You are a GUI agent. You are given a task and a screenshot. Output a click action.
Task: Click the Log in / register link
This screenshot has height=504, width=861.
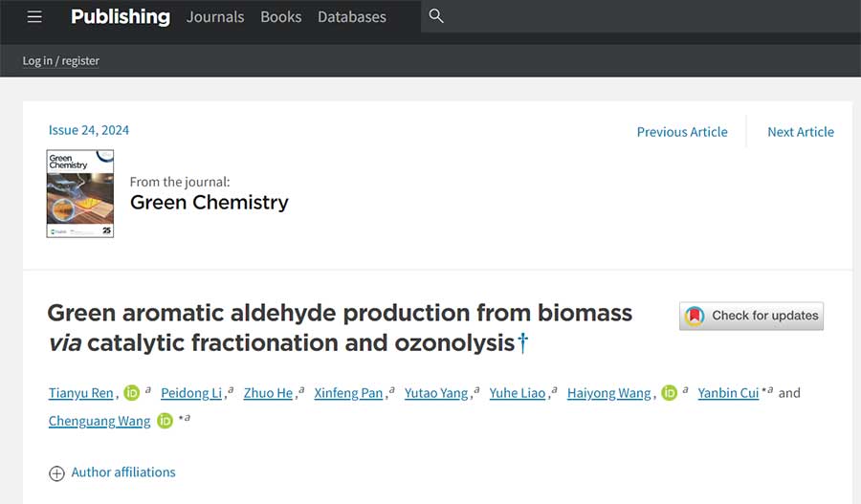click(x=61, y=60)
